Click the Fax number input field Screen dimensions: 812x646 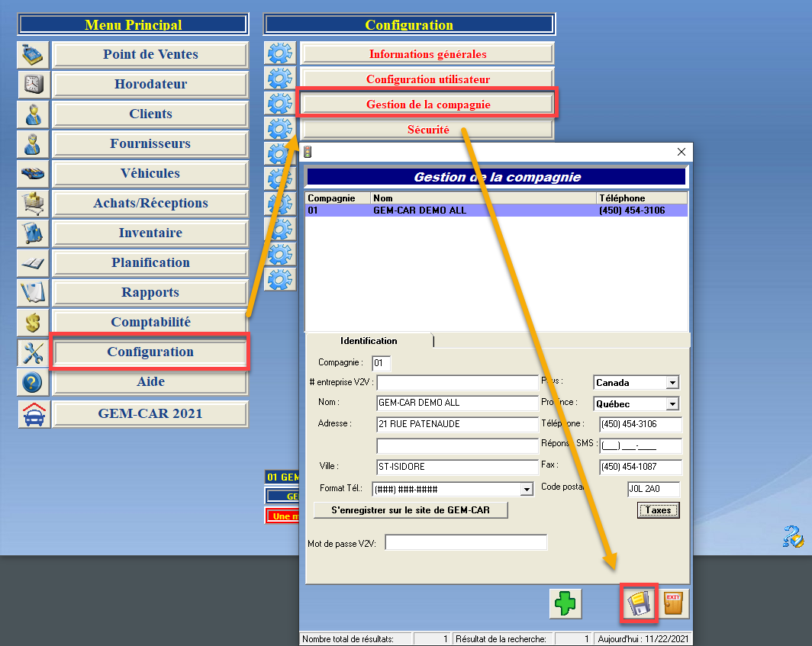640,466
